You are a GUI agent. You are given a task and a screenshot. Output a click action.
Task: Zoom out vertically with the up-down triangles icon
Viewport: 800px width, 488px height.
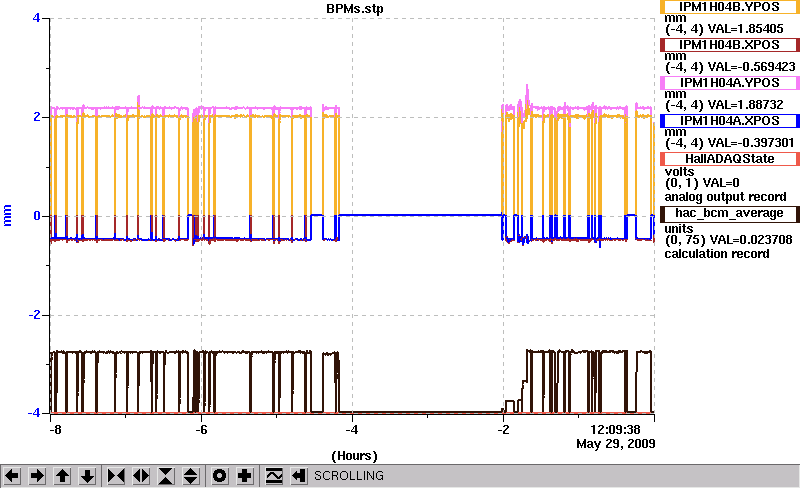click(x=191, y=476)
